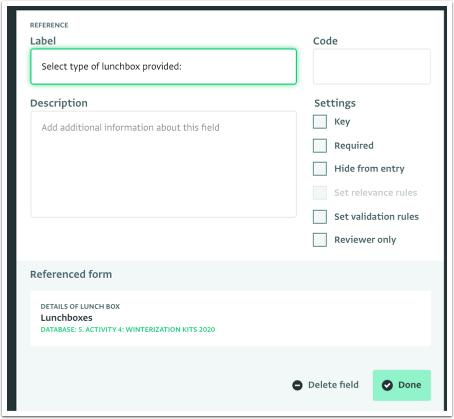Image resolution: width=454 pixels, height=419 pixels.
Task: Click the DETAILS OF LUNCH BOX caption
Action: pos(80,306)
